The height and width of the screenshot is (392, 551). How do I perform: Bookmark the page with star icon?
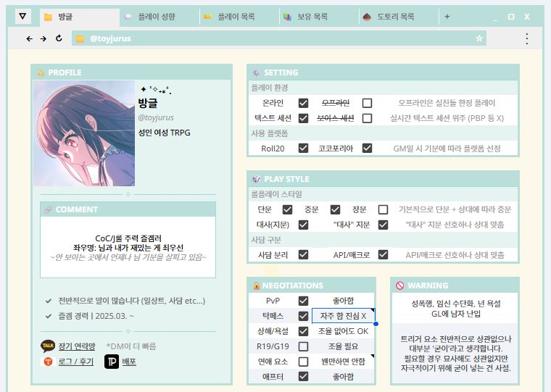coord(479,38)
